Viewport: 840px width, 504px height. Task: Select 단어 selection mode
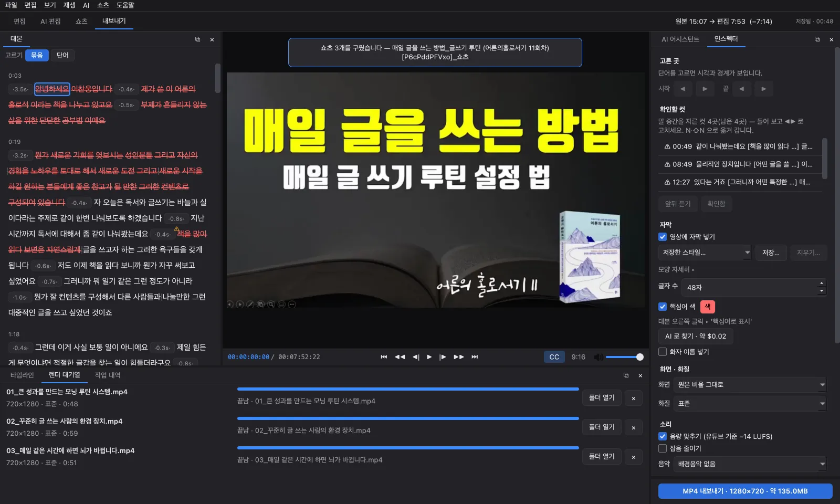[62, 55]
